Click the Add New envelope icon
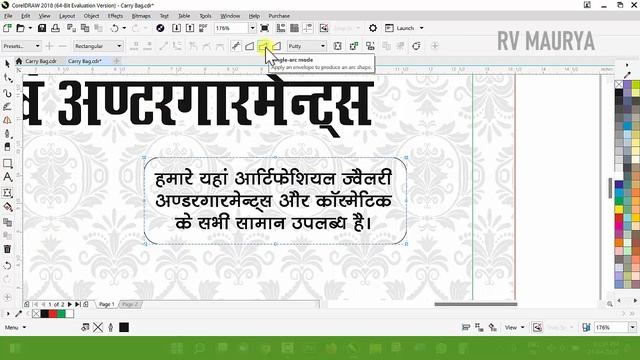640x360 pixels. [x=354, y=46]
